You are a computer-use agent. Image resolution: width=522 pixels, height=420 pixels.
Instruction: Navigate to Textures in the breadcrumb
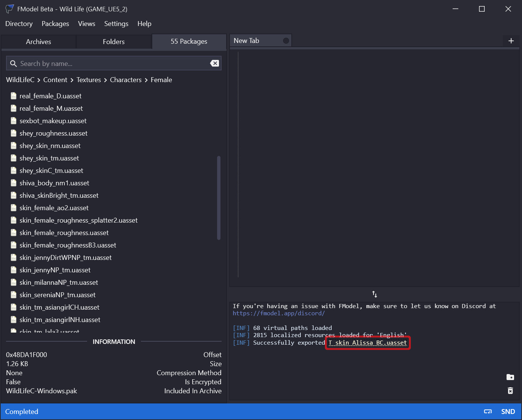coord(89,80)
